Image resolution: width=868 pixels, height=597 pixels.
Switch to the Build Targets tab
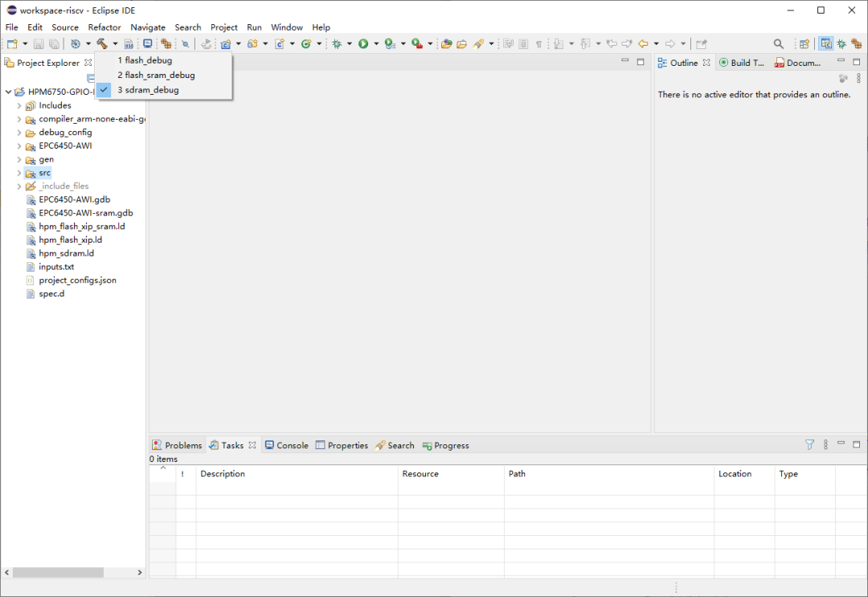pyautogui.click(x=741, y=63)
